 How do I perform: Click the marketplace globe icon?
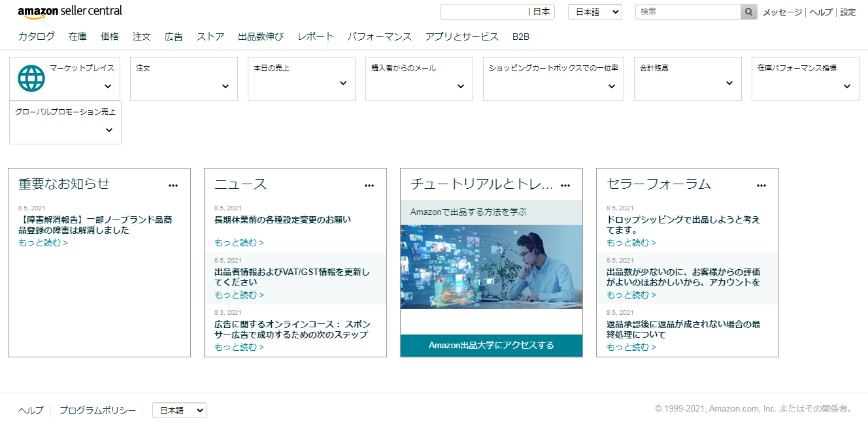pos(31,78)
